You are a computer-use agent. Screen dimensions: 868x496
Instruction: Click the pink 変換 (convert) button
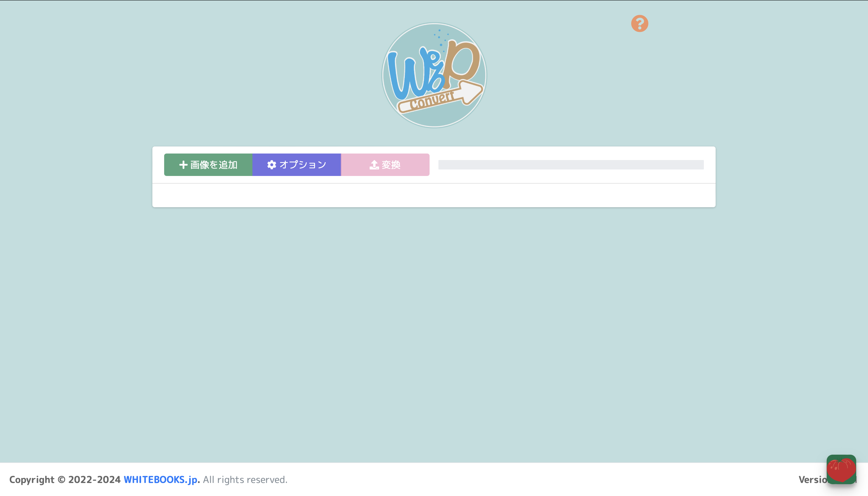click(x=385, y=165)
